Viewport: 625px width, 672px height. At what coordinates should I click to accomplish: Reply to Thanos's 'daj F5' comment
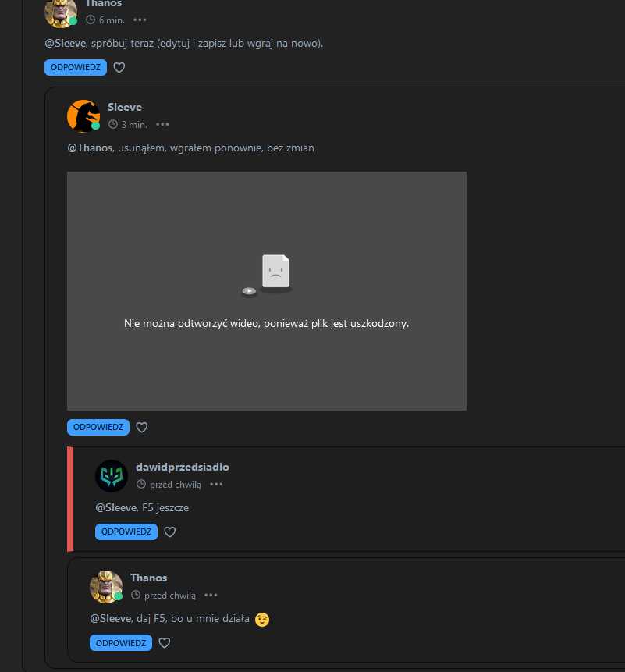121,643
